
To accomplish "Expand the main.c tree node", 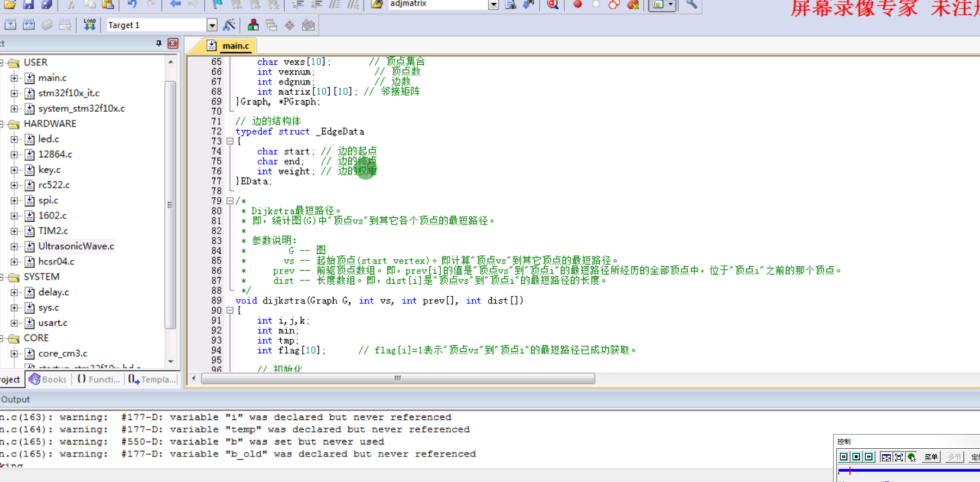I will [x=14, y=78].
